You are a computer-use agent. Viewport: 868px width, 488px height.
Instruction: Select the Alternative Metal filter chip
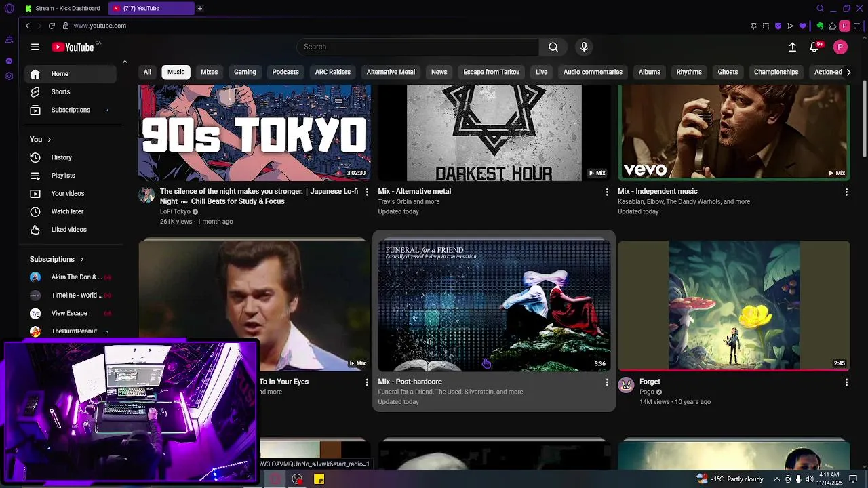(391, 72)
